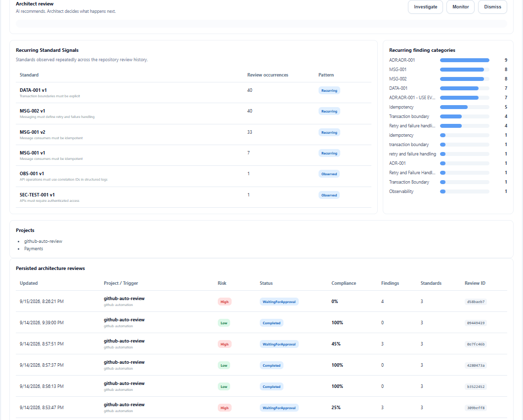Click Completed status for 8:56:13 PM review

272,386
